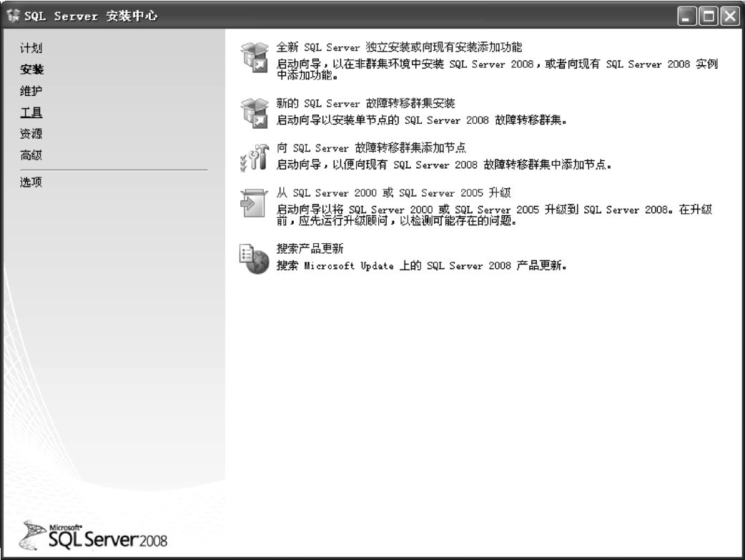Open the 工具 sidebar page
The height and width of the screenshot is (560, 745).
coord(31,113)
